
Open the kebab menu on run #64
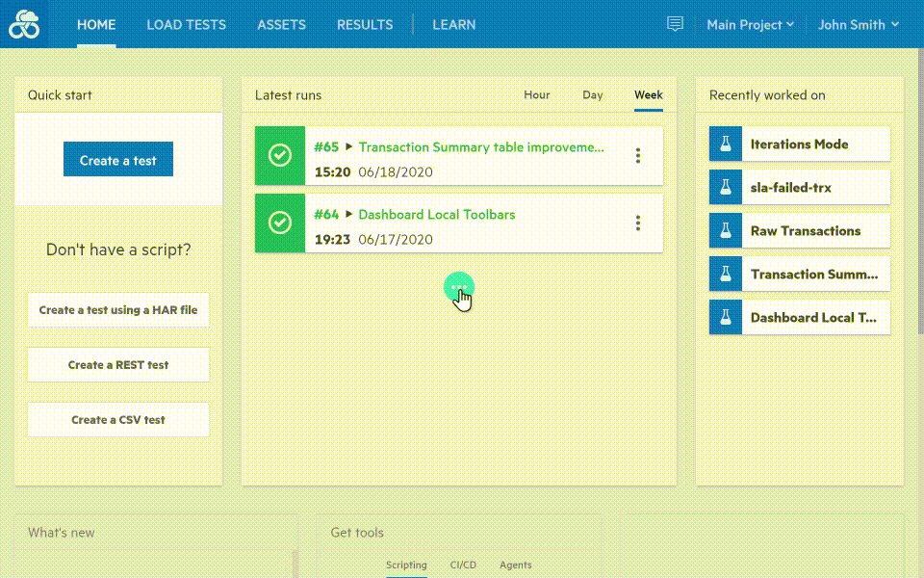(x=637, y=222)
